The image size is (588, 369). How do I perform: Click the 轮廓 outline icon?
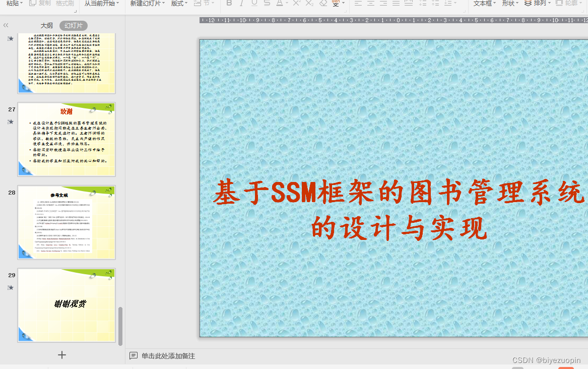[559, 3]
